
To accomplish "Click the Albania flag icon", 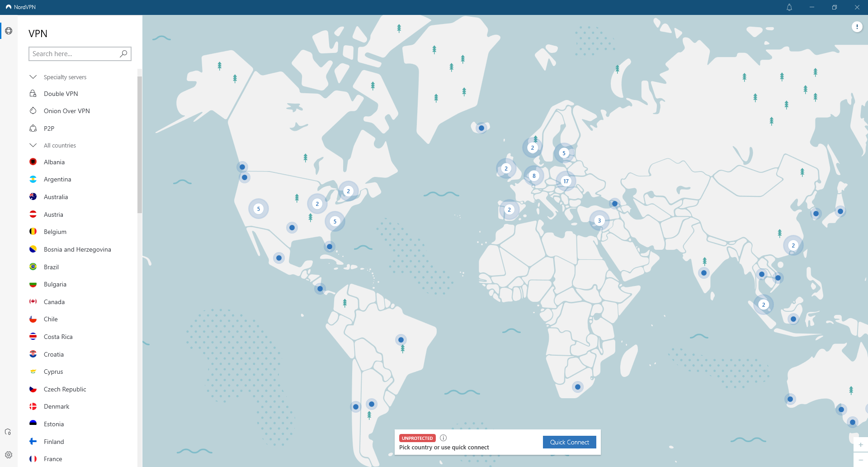I will tap(33, 162).
